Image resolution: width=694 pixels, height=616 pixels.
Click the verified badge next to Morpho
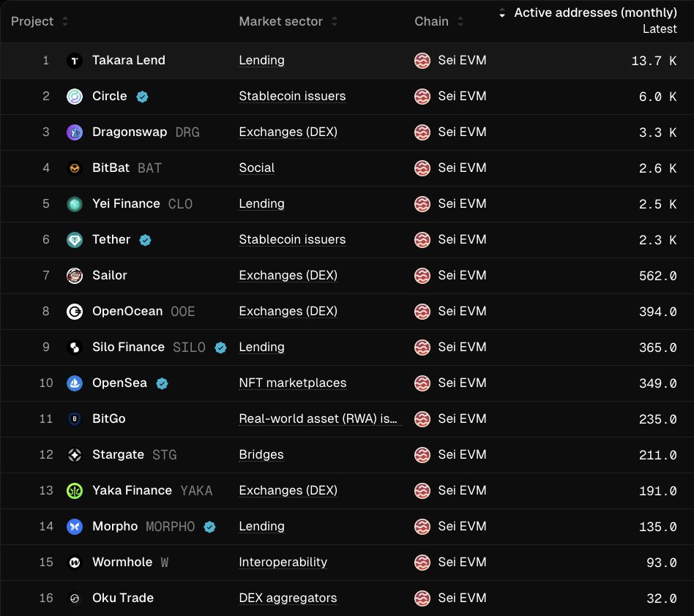pyautogui.click(x=209, y=527)
